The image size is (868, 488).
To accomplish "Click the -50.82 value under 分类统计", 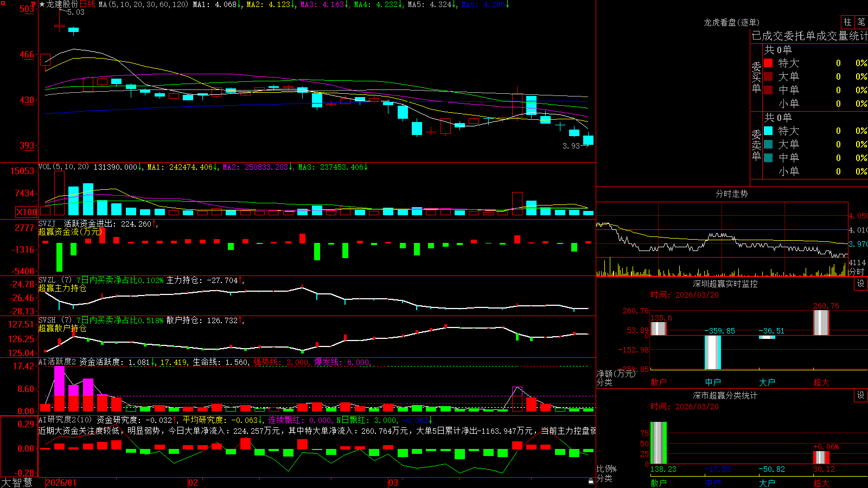I will click(x=772, y=469).
